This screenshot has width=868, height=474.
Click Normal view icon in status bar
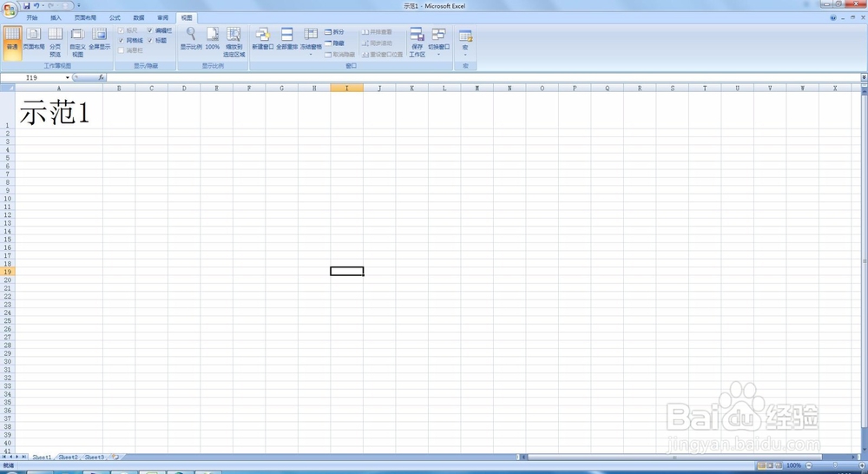click(762, 465)
